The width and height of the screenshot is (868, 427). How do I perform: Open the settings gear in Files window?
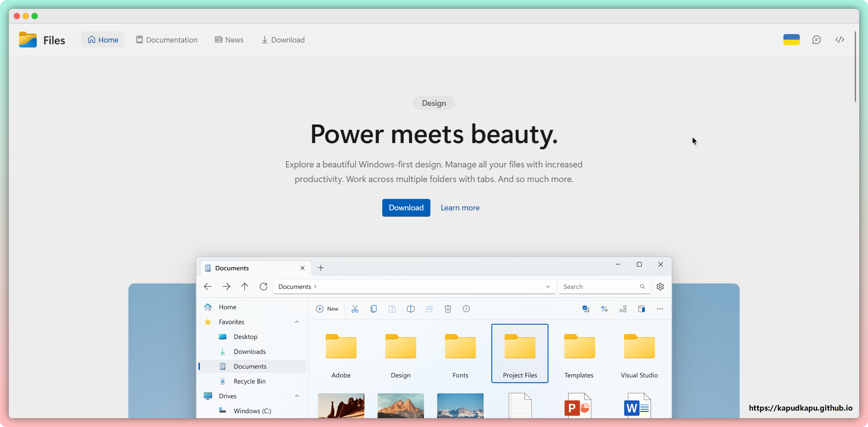tap(660, 287)
